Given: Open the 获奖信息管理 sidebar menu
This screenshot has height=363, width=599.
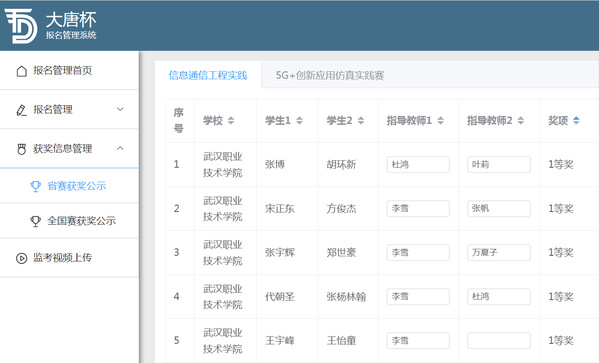Looking at the screenshot, I should [x=69, y=149].
